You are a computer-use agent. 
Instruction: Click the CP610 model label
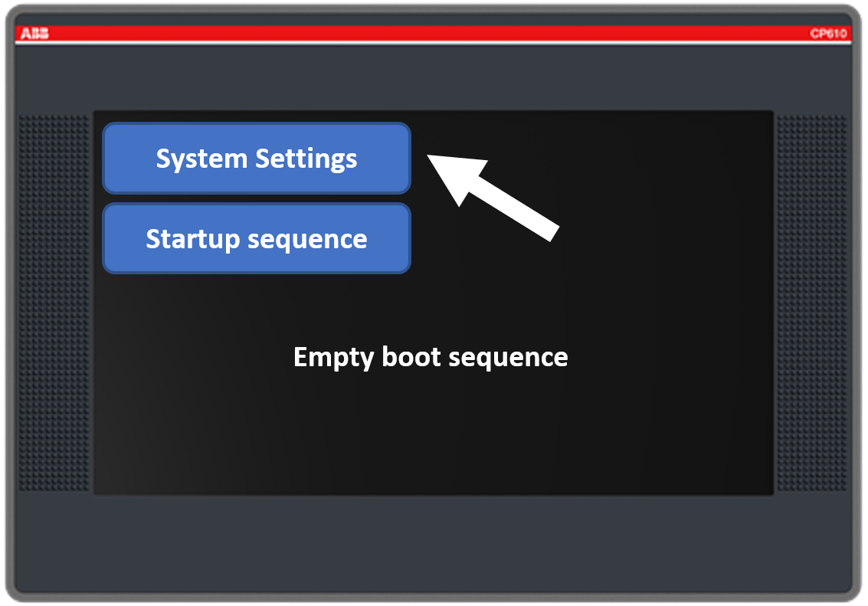pyautogui.click(x=828, y=34)
